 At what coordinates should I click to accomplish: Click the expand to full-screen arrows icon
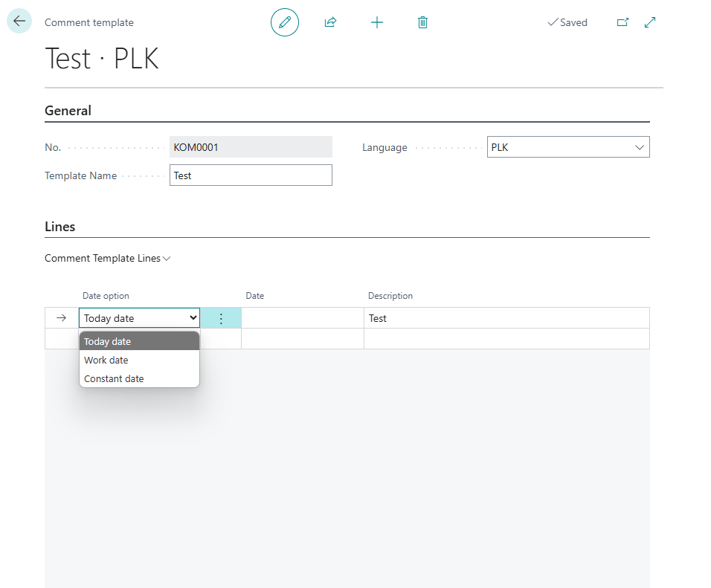pos(650,22)
